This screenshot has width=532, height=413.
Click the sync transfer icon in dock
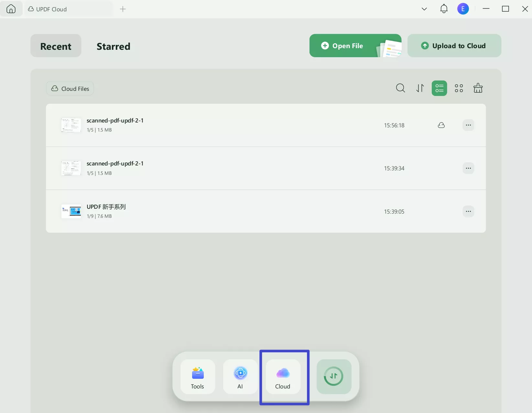click(x=334, y=376)
